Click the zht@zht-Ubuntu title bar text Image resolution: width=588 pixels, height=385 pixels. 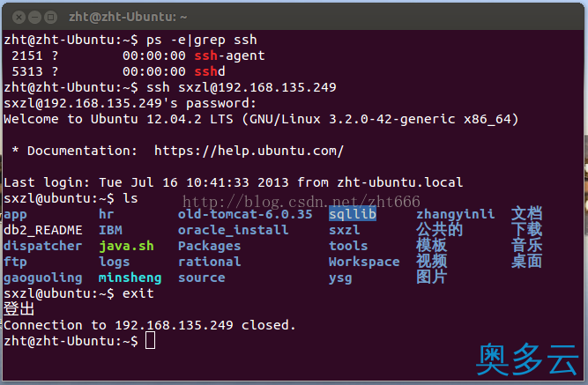(128, 18)
